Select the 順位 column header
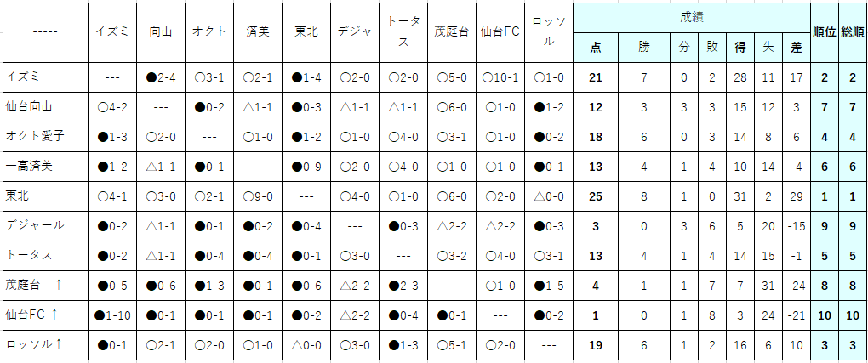Viewport: 868px width, 363px height. point(825,32)
